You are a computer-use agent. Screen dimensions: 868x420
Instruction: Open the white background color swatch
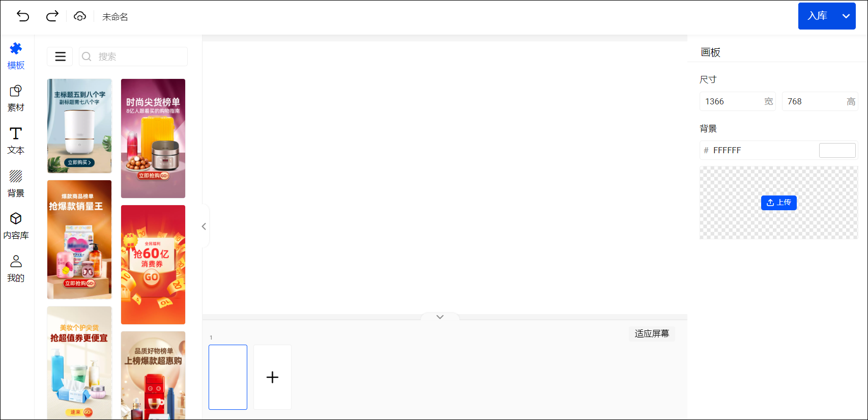pyautogui.click(x=837, y=150)
